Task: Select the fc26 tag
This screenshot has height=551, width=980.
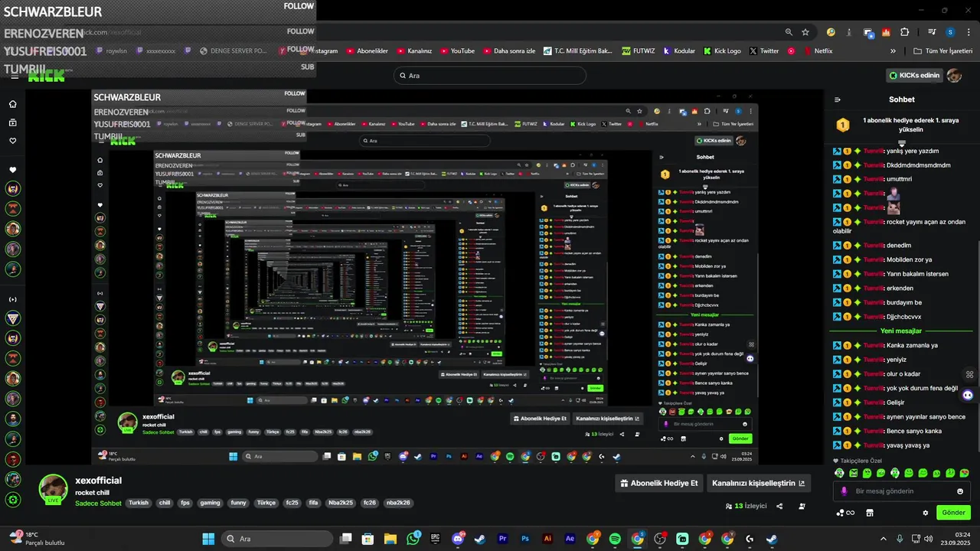Action: pos(369,503)
